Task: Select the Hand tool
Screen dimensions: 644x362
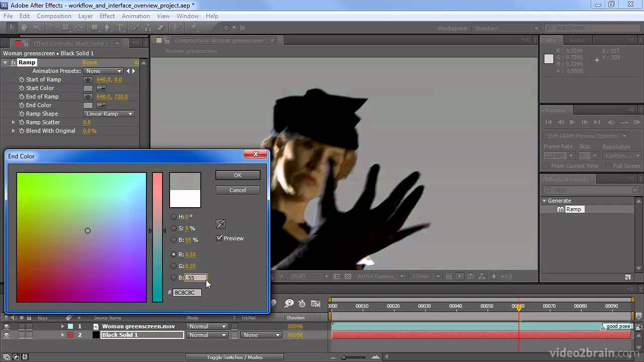Action: coord(24,28)
